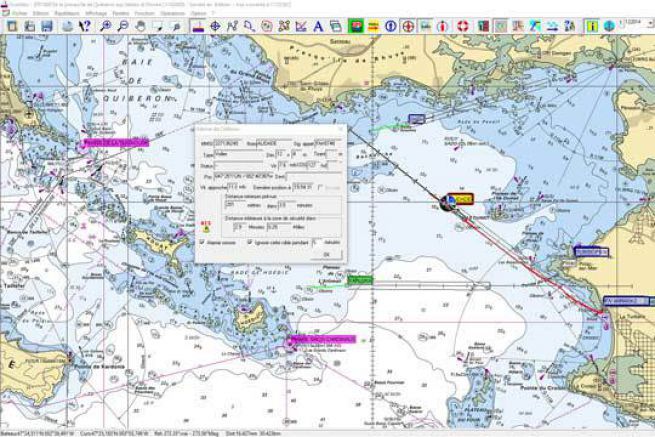
Task: Click the Pos coordinates field in the dialog
Action: coord(244,176)
